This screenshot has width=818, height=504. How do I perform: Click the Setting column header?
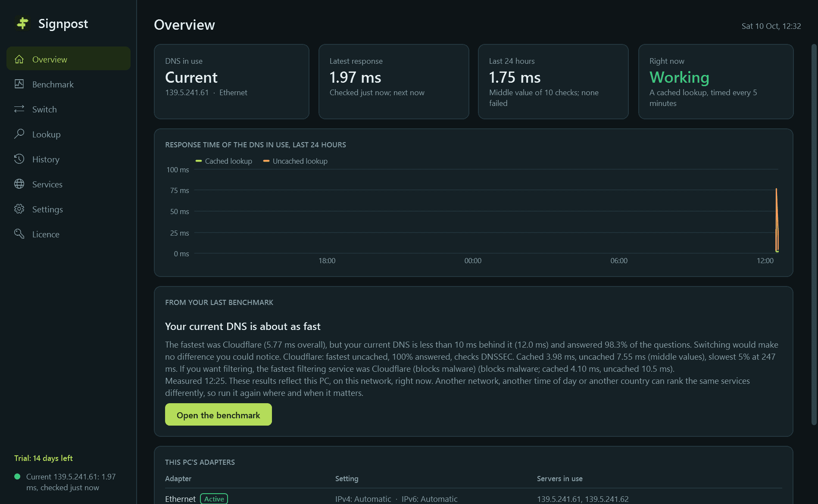(x=347, y=479)
